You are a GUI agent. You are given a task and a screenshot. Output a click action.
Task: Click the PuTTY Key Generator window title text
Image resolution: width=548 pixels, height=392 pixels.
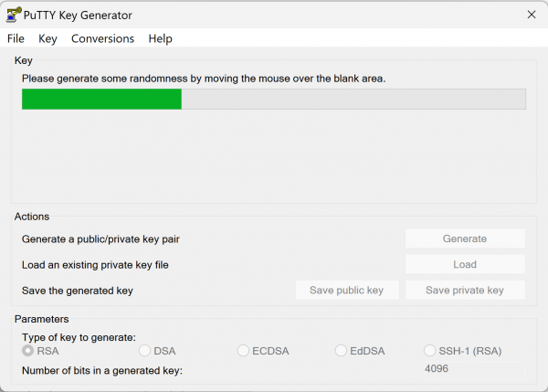pos(78,16)
